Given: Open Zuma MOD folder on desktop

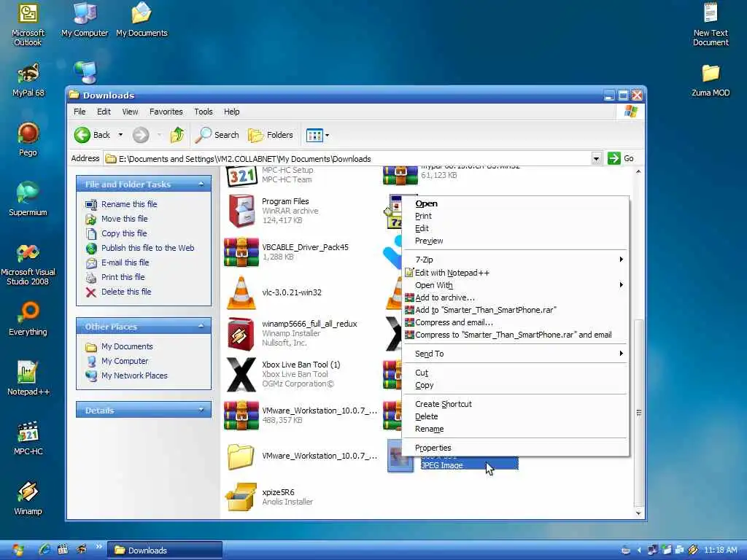Looking at the screenshot, I should 711,80.
